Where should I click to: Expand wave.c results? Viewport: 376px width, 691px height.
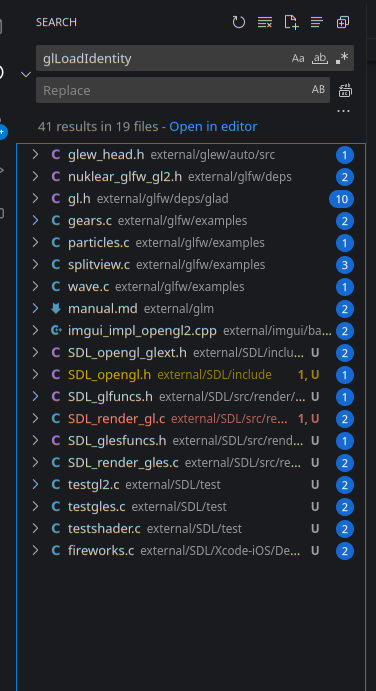(35, 286)
